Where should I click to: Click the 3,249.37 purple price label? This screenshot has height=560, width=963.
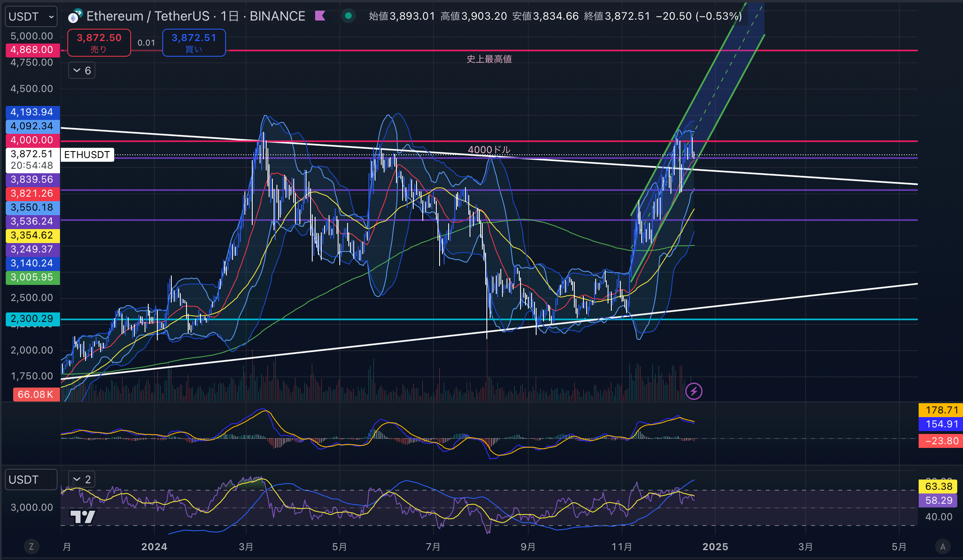click(x=32, y=249)
